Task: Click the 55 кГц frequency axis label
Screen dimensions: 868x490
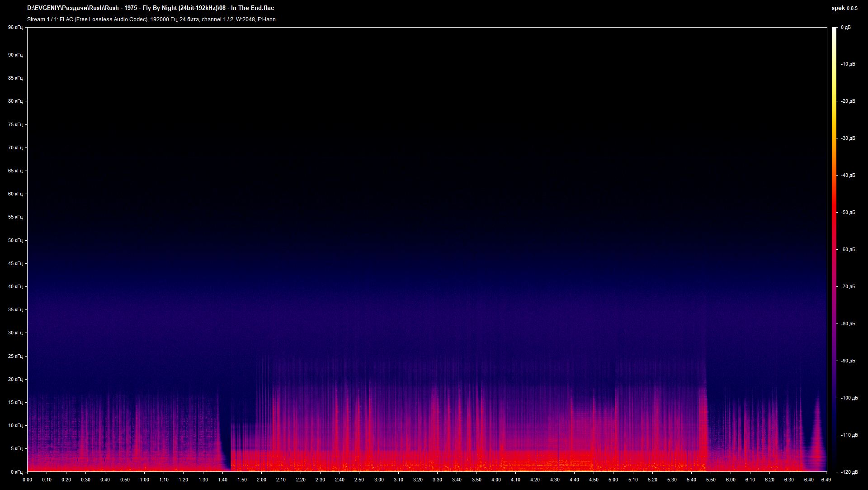Action: pos(15,217)
